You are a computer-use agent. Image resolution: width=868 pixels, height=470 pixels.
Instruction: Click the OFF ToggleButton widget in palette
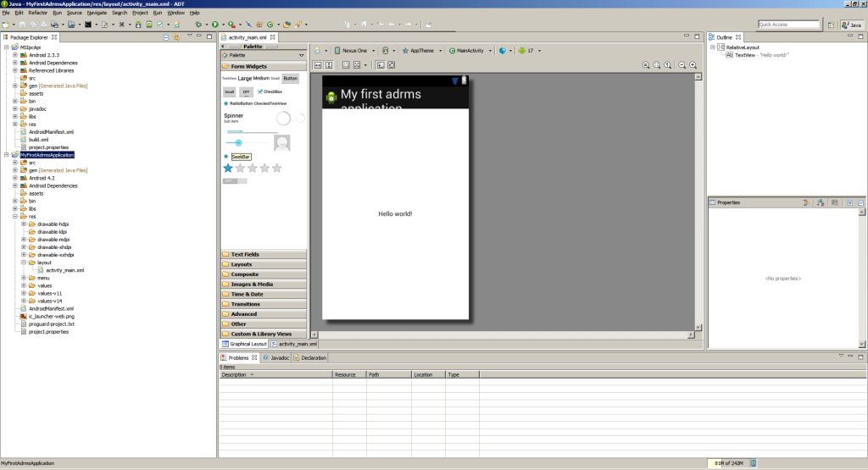(x=247, y=91)
